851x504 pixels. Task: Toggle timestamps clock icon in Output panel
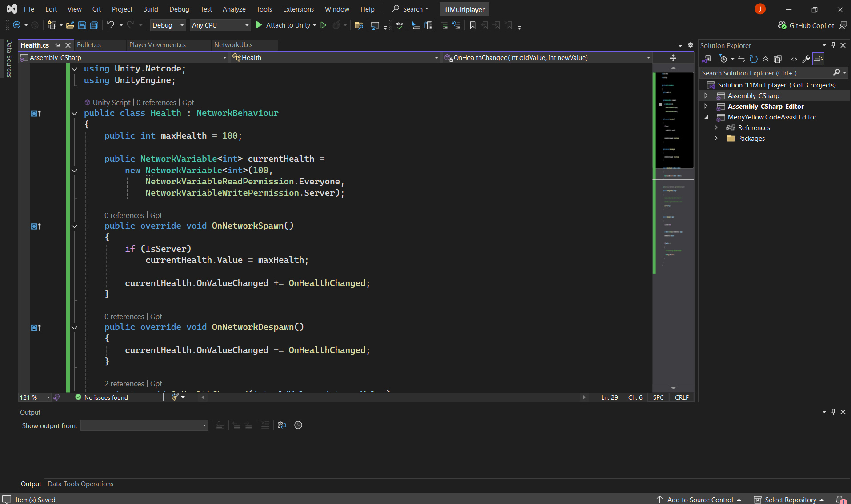[298, 425]
